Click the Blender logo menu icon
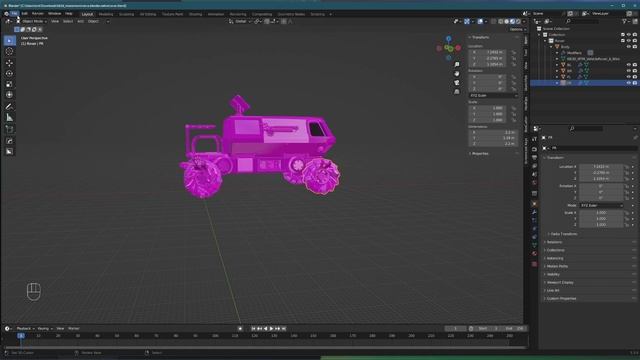640x360 pixels. (6, 13)
